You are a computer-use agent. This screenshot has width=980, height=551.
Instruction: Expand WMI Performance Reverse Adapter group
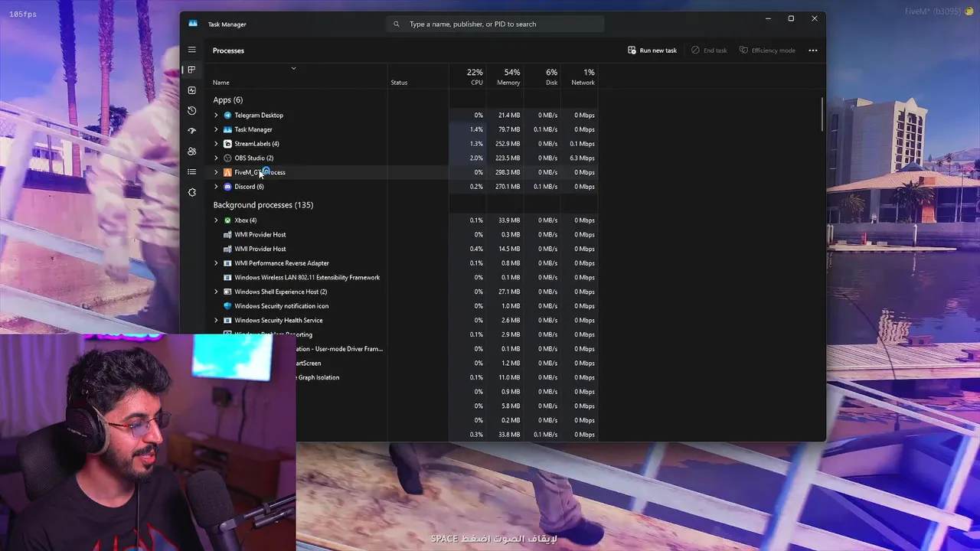pos(216,263)
